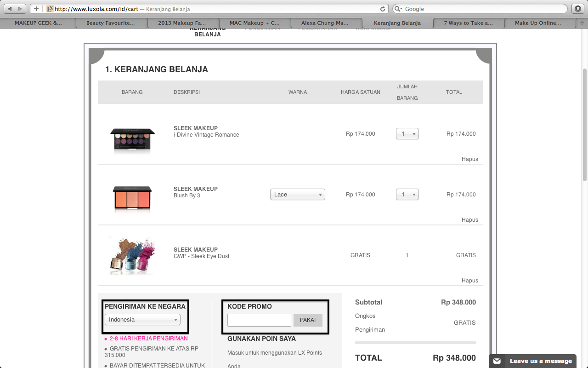Screen dimensions: 588x368
Task: Click the Sleek Eye Dust product thumbnail
Action: 132,256
